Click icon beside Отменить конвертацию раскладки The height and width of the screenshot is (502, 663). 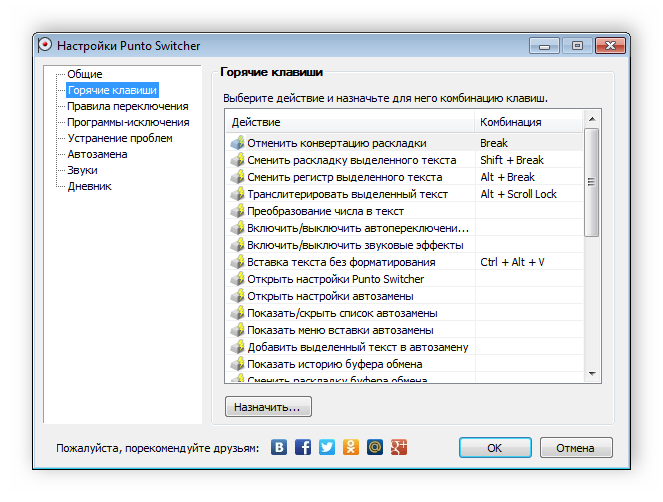pos(238,143)
